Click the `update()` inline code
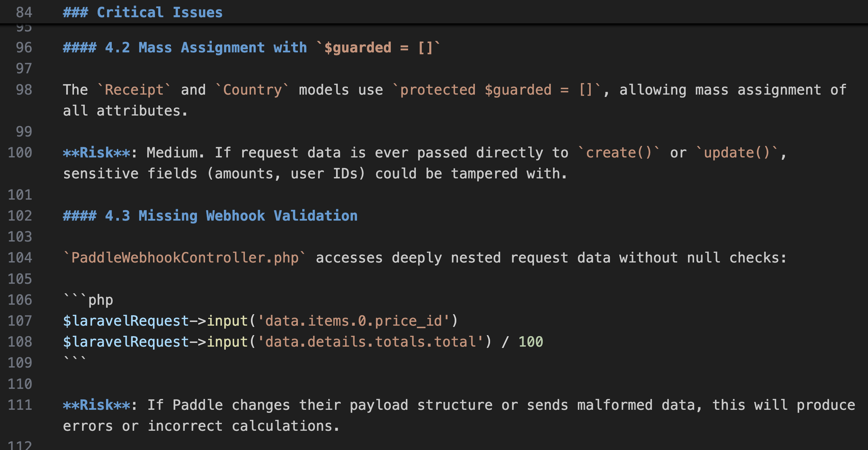 [737, 153]
